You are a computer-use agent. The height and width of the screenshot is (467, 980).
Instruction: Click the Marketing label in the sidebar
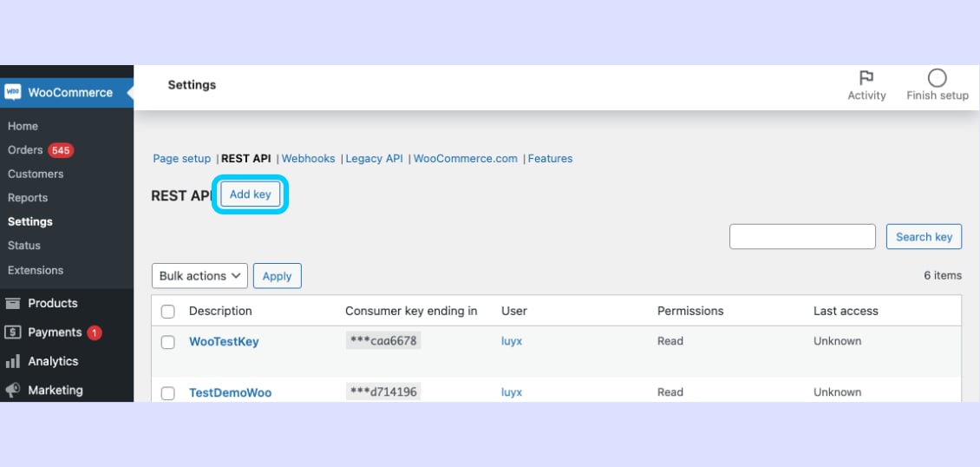click(56, 390)
